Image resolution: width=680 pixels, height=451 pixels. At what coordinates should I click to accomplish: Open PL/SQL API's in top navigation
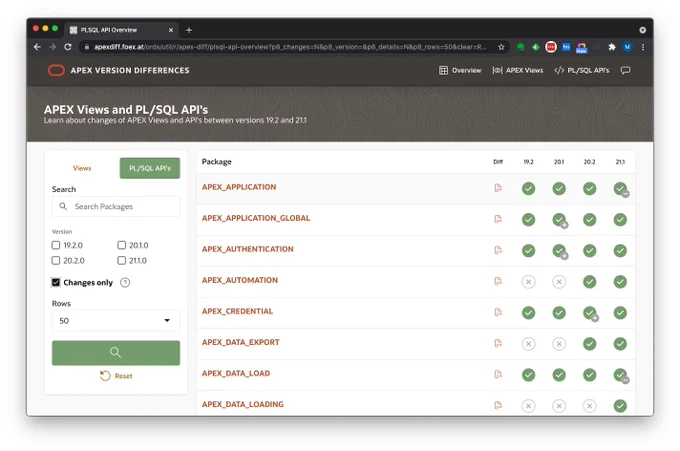pos(582,70)
